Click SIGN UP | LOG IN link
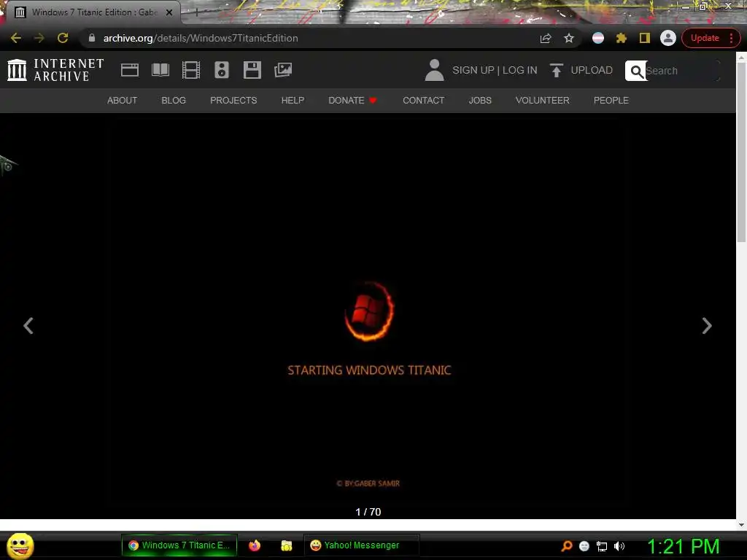Image resolution: width=747 pixels, height=560 pixels. [x=495, y=70]
